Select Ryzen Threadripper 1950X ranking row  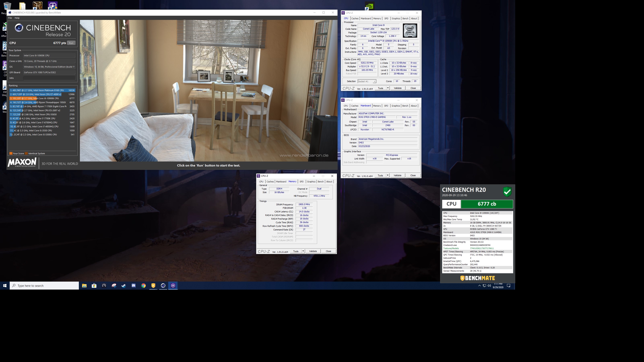42,102
